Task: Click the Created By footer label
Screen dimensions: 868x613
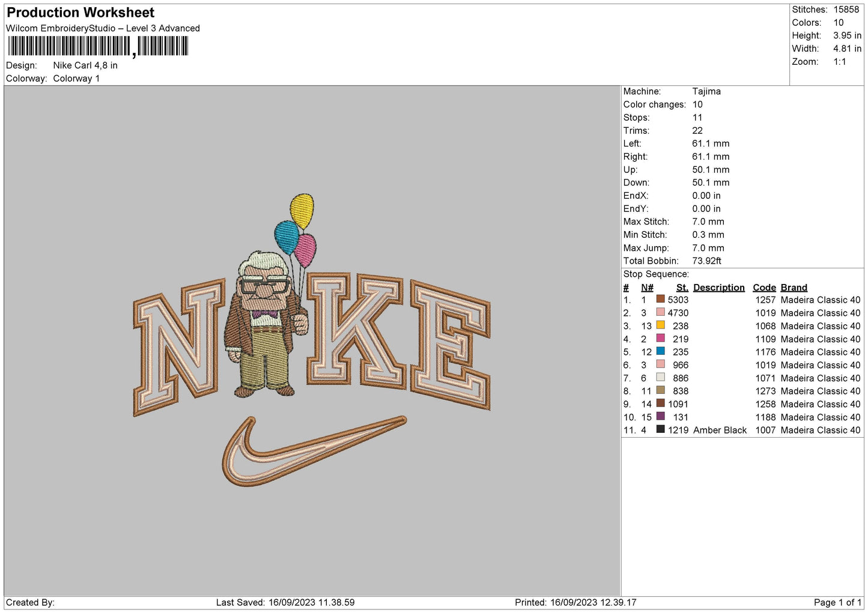Action: tap(30, 602)
